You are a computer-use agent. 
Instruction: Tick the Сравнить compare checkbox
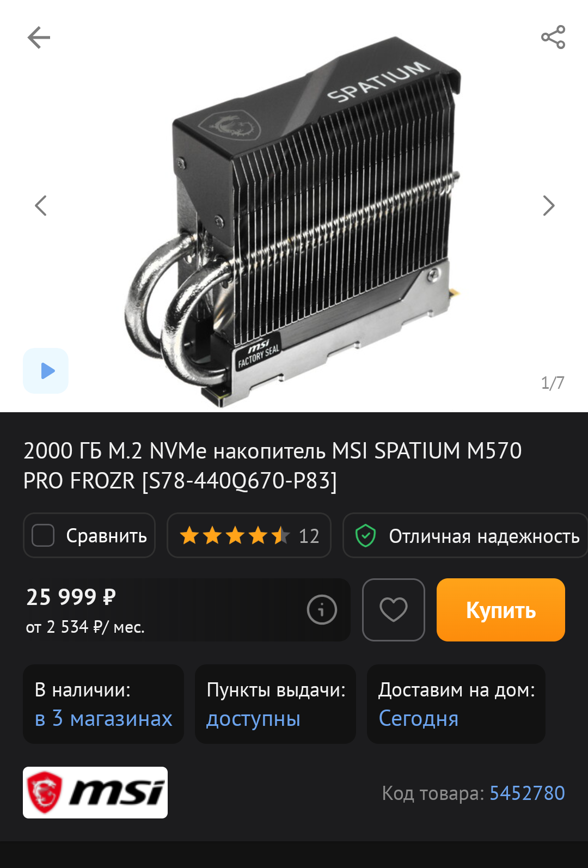pos(43,535)
